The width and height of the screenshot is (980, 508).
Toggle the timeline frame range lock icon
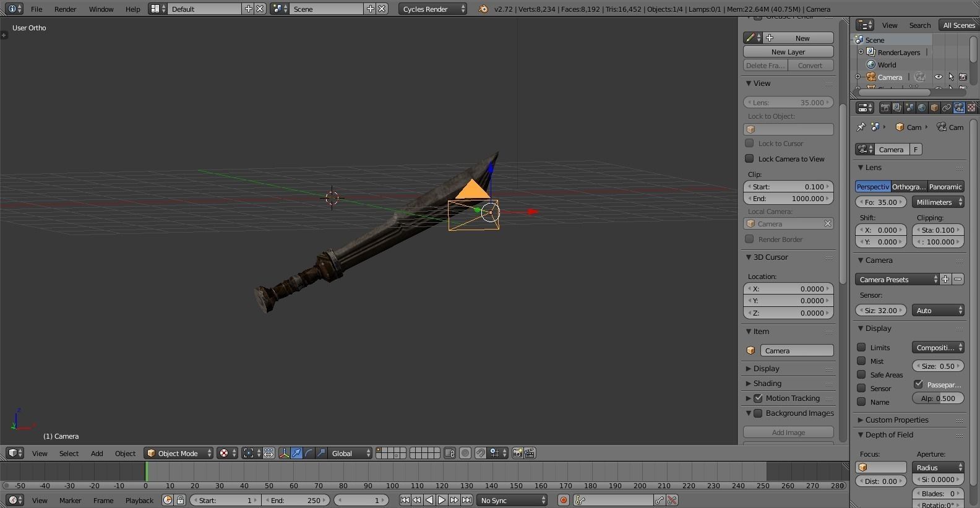180,500
